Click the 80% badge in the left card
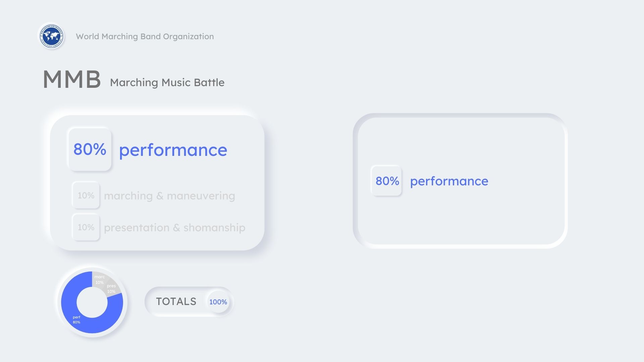 (x=90, y=149)
